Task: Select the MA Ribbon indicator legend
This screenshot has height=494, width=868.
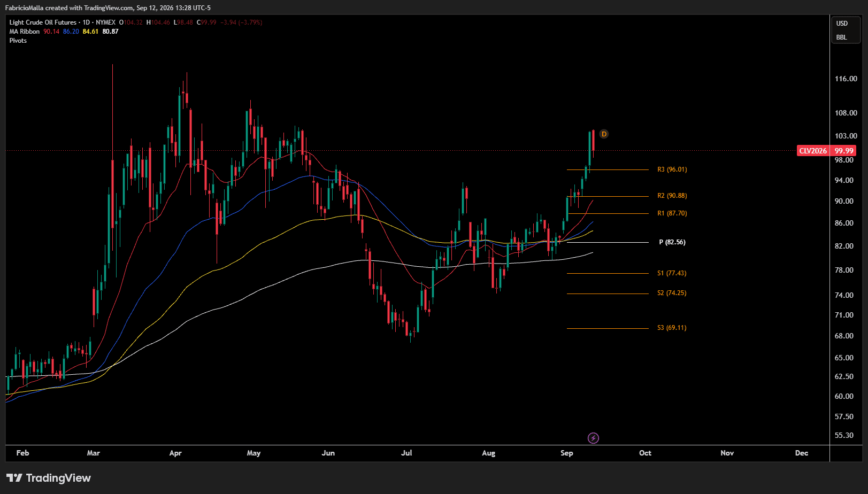Action: [x=25, y=32]
